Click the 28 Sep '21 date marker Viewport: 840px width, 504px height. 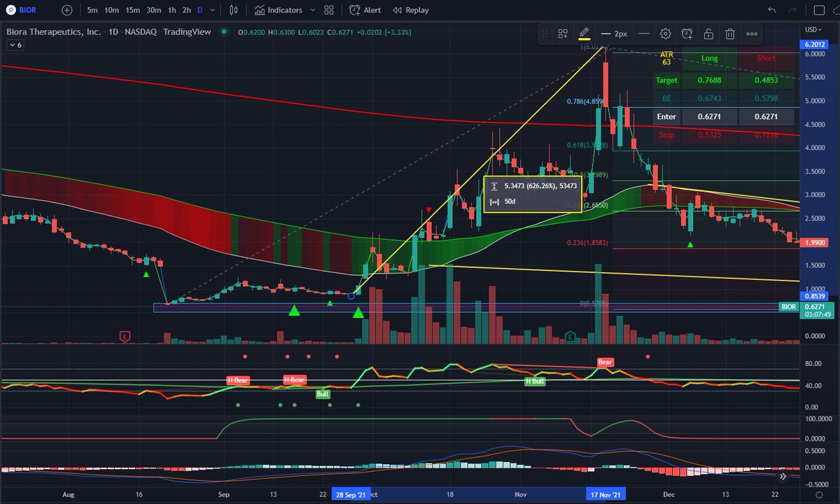pyautogui.click(x=351, y=494)
